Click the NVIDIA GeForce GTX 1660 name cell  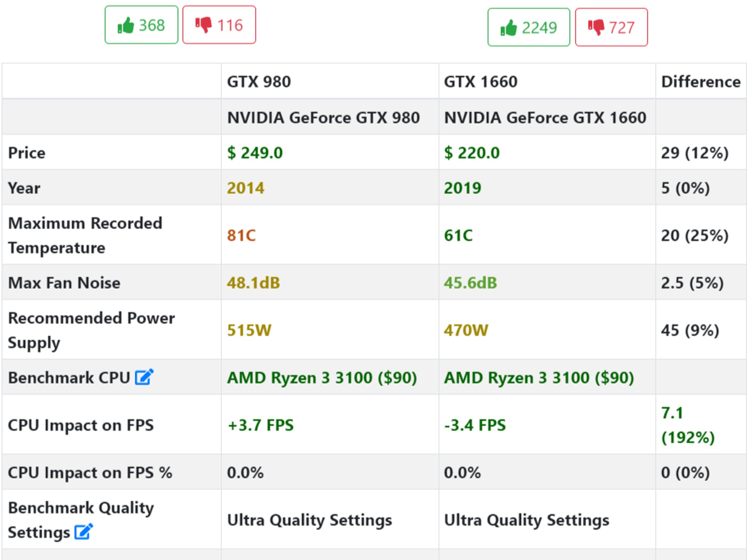(x=545, y=118)
